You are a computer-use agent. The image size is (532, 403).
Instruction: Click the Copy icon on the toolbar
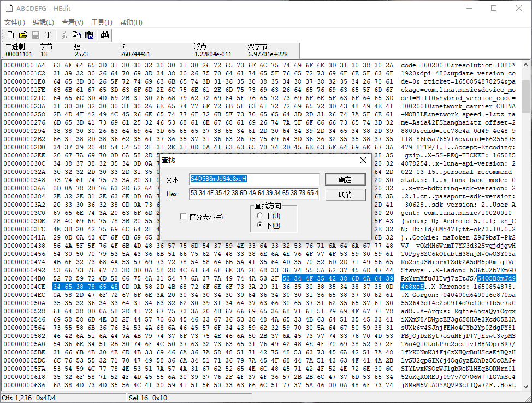pos(77,34)
